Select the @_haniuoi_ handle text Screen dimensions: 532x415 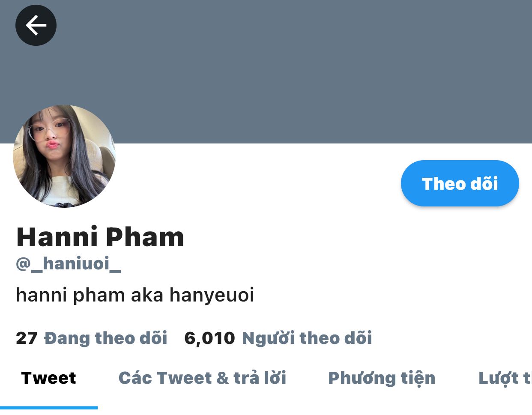coord(69,263)
